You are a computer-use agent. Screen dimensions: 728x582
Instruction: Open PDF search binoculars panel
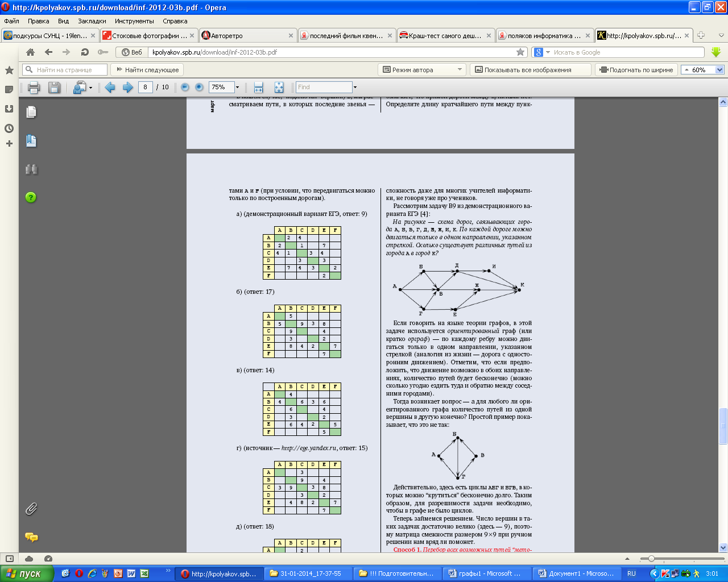31,169
